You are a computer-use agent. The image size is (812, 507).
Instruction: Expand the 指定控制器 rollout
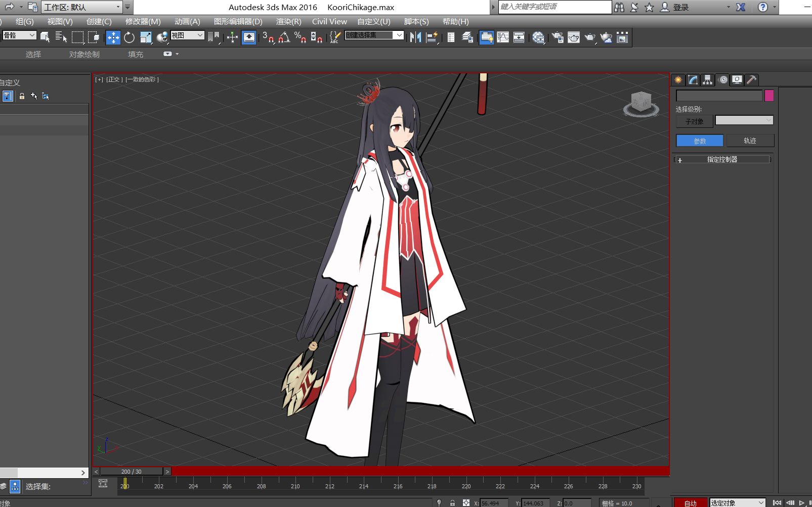(722, 159)
